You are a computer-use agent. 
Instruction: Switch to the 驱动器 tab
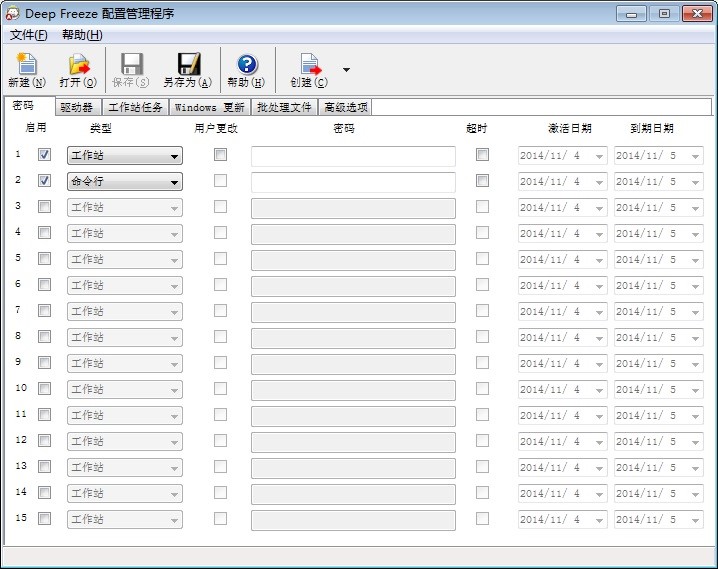click(76, 107)
